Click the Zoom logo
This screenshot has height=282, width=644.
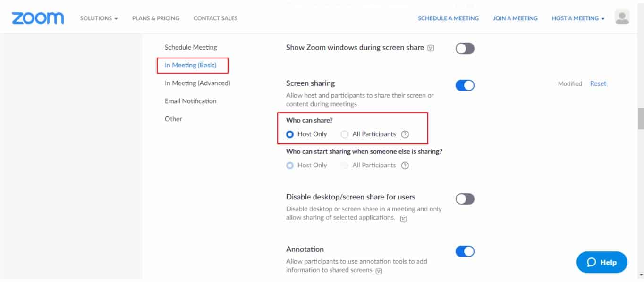click(x=38, y=18)
